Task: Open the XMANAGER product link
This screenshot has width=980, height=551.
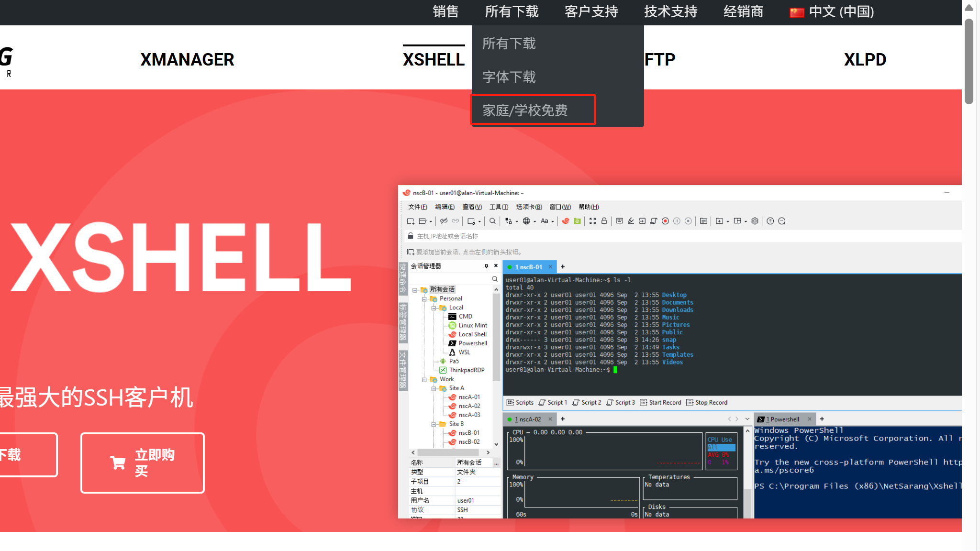Action: [x=187, y=60]
